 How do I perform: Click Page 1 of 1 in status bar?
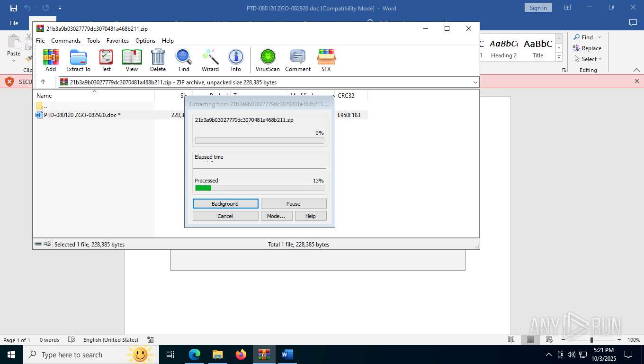point(17,340)
